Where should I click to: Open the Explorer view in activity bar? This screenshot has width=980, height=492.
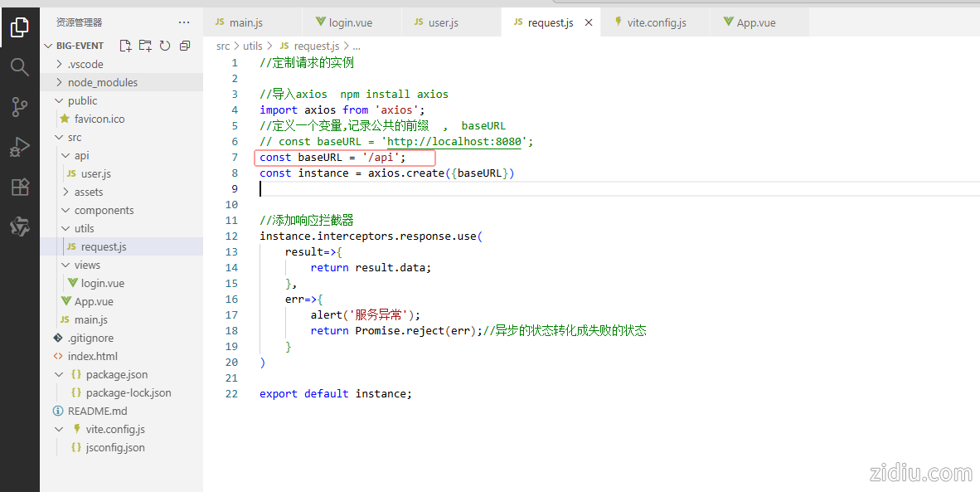coord(19,27)
